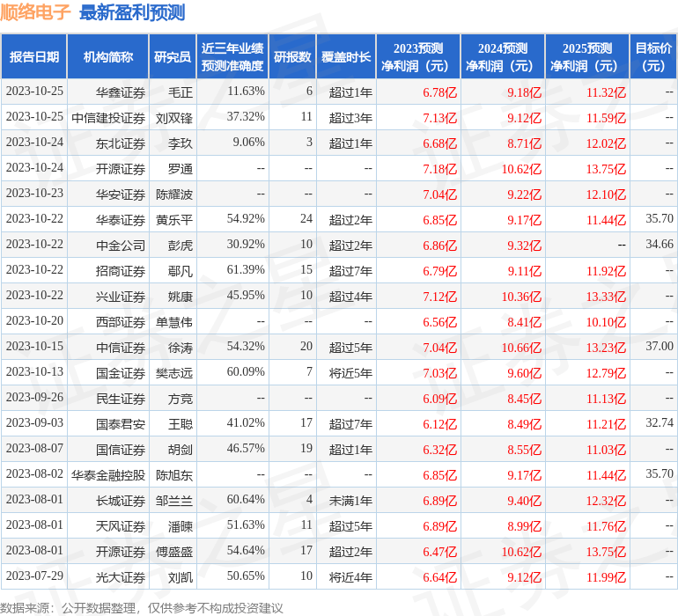Click coverage duration 未满1年

click(x=350, y=500)
